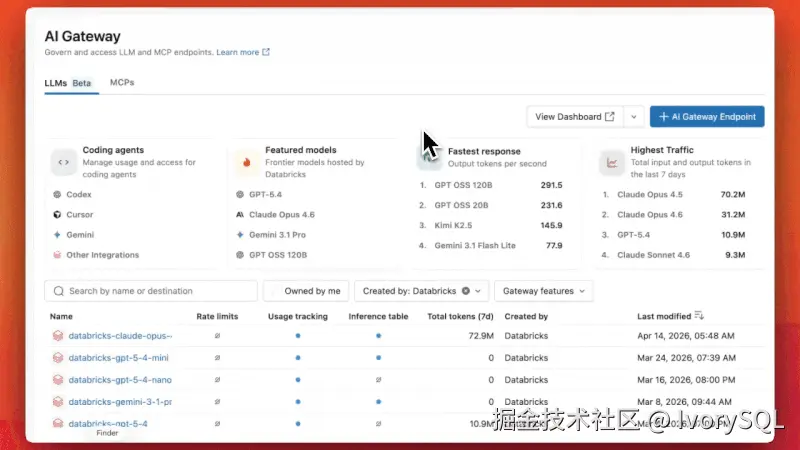Expand the View Dashboard dropdown arrow

(x=634, y=117)
